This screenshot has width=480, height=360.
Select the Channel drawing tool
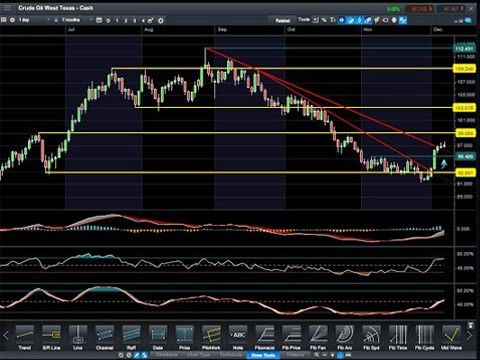point(105,337)
